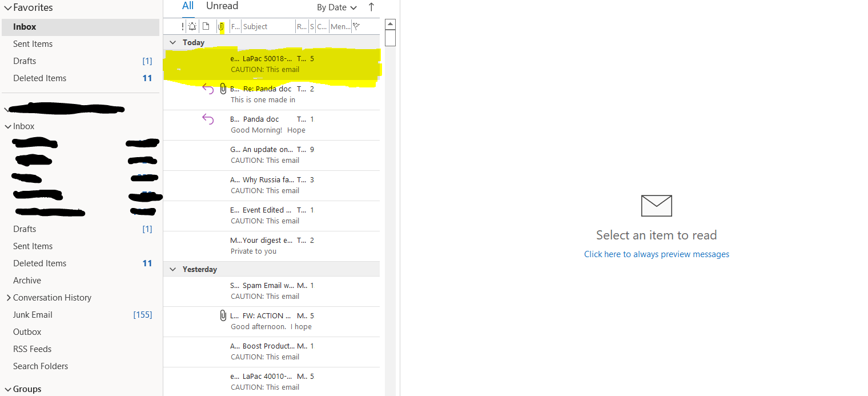The height and width of the screenshot is (396, 868).
Task: Collapse the Today group
Action: click(172, 42)
